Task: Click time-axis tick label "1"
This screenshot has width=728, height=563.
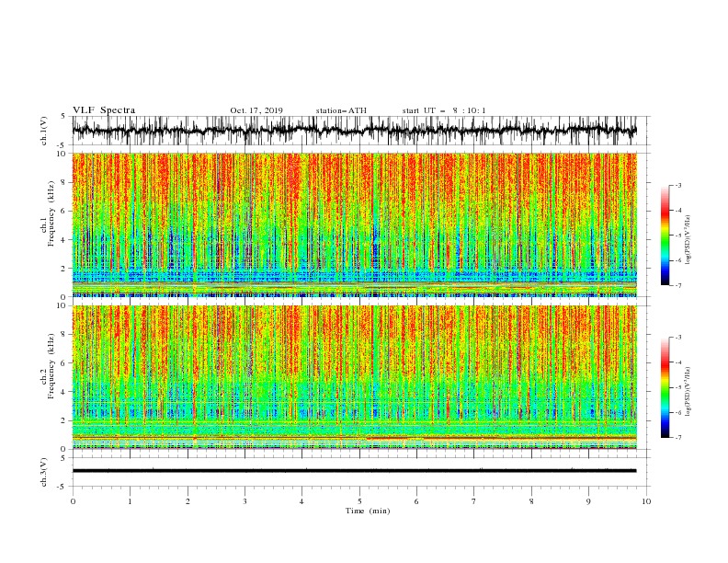Action: [130, 501]
